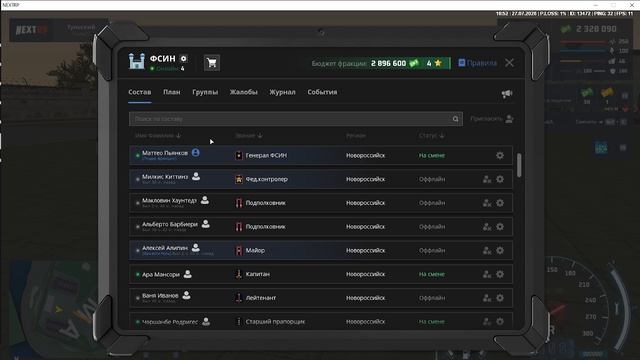Viewport: 640px width, 360px height.
Task: Open settings gear for Милкис Киттинз
Action: pos(500,179)
